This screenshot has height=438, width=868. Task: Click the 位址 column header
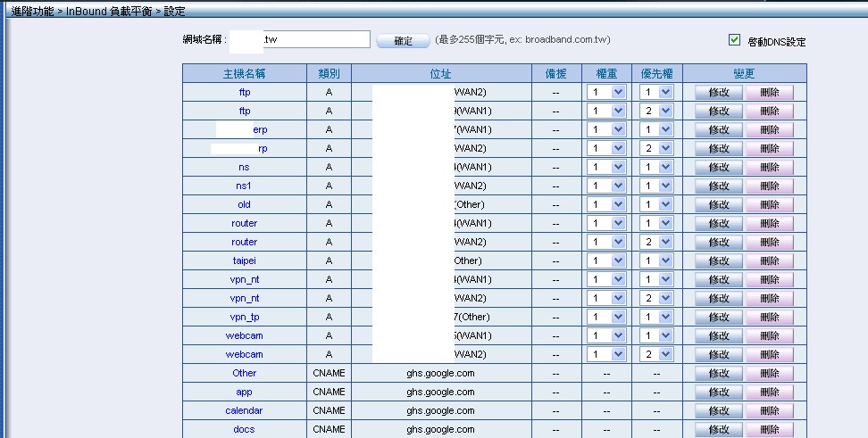[x=440, y=73]
